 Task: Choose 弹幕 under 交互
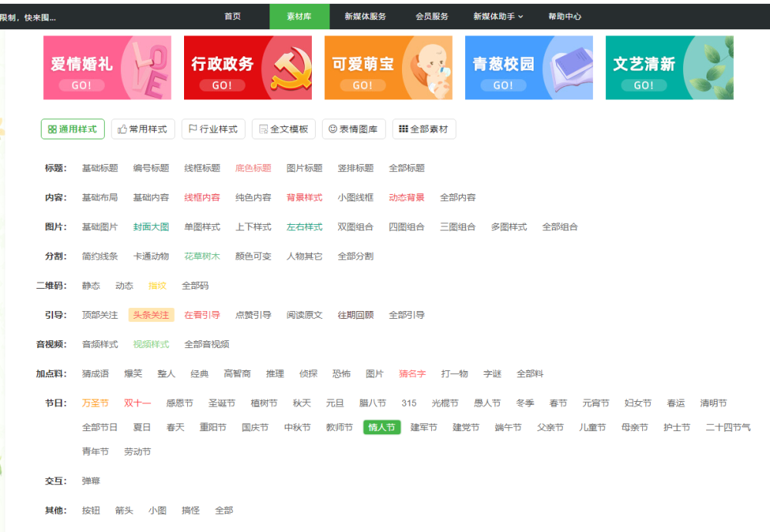pos(91,481)
